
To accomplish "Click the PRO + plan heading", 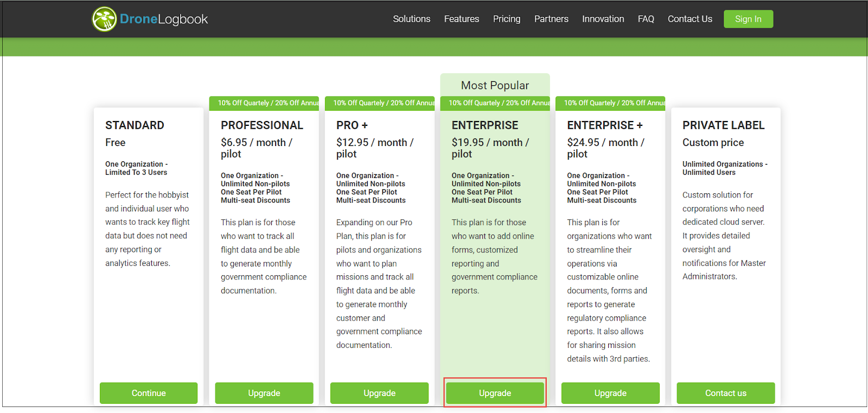I will pyautogui.click(x=352, y=125).
